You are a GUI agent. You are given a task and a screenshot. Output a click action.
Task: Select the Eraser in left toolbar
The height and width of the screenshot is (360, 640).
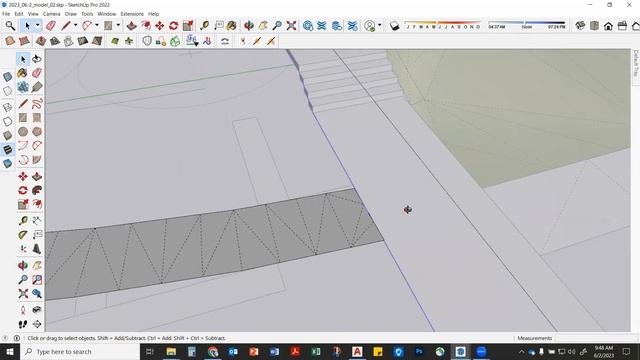coord(37,73)
